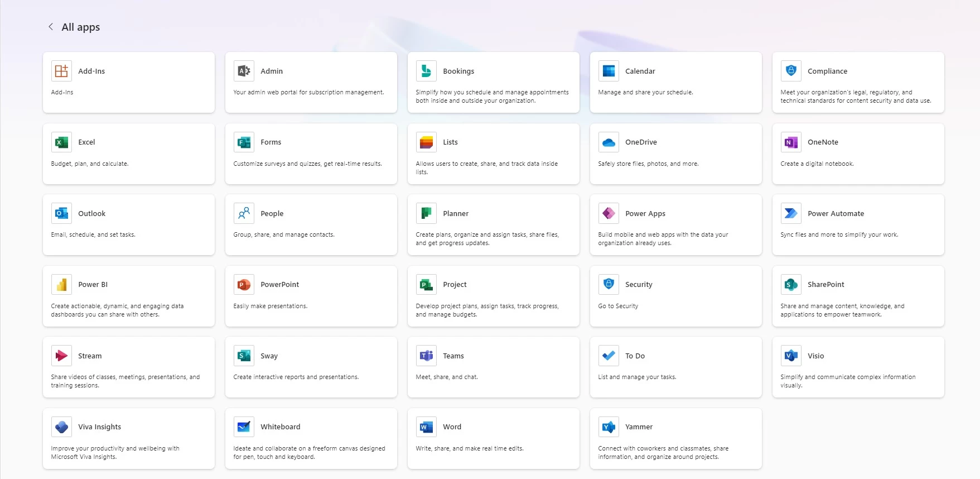
Task: Open the Project app icon
Action: click(x=426, y=285)
